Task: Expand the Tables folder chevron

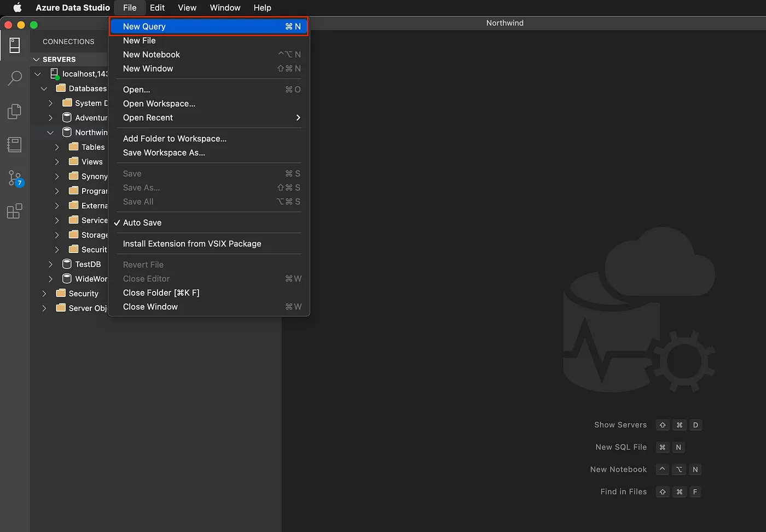Action: coord(57,147)
